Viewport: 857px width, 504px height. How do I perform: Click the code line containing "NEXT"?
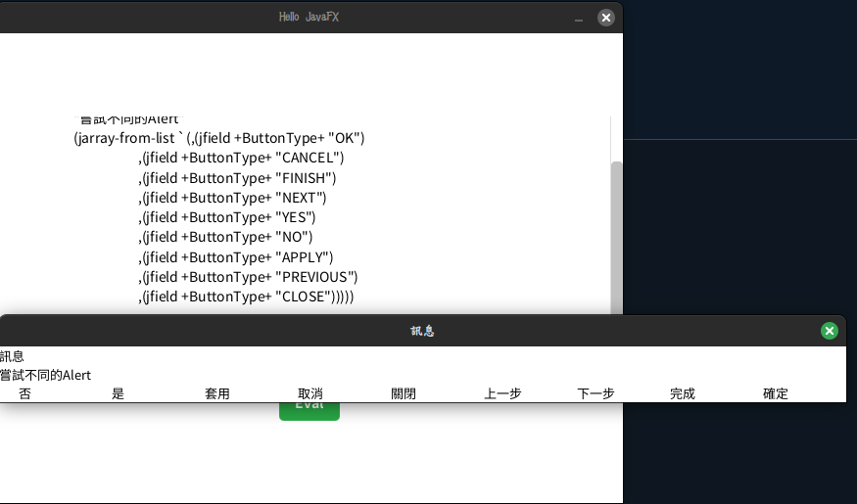(232, 198)
